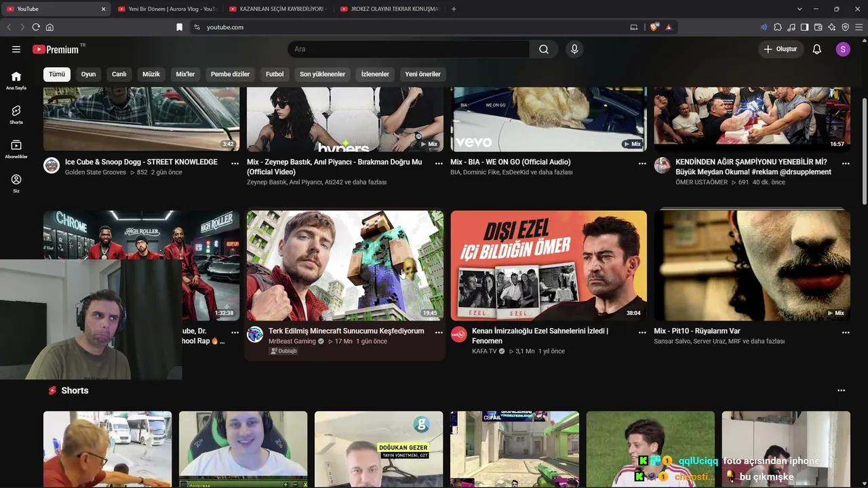Open more options for Terk Edilmiş Minecraft video
868x488 pixels.
(439, 332)
